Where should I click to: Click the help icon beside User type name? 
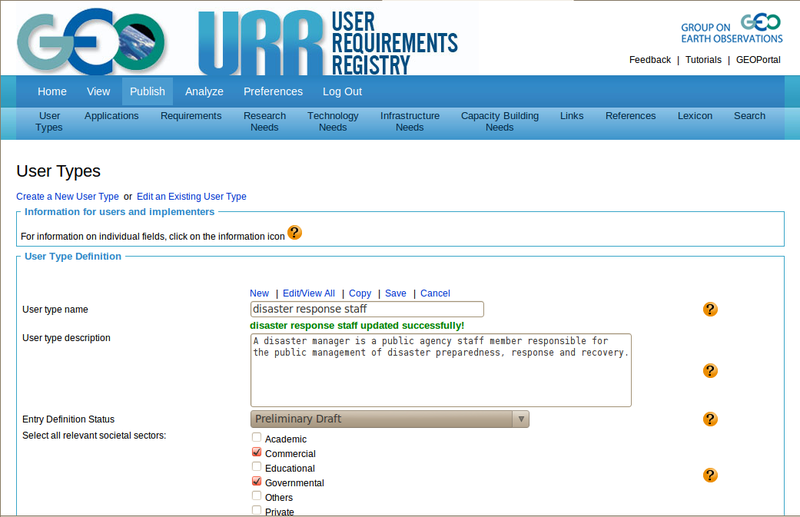(x=710, y=310)
